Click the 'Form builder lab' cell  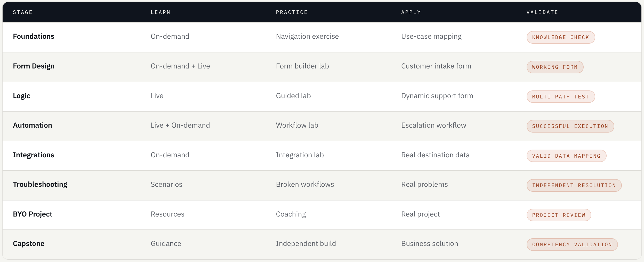[x=302, y=66]
